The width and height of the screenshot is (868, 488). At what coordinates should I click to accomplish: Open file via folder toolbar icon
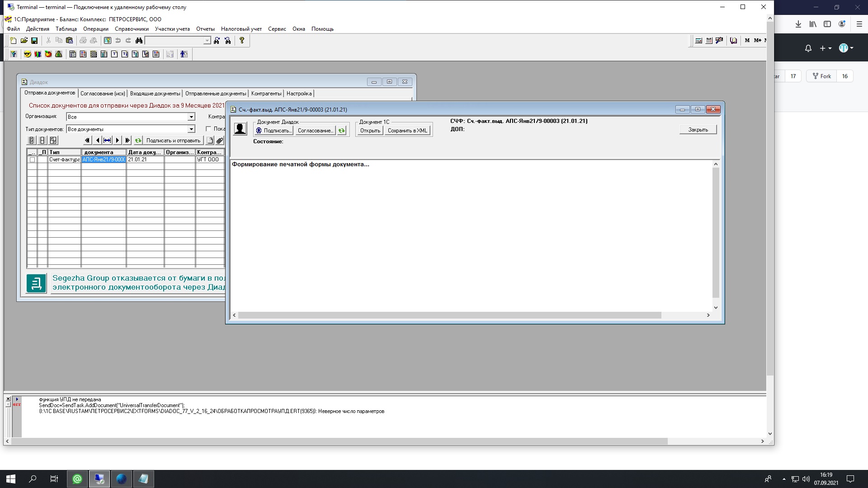(24, 41)
